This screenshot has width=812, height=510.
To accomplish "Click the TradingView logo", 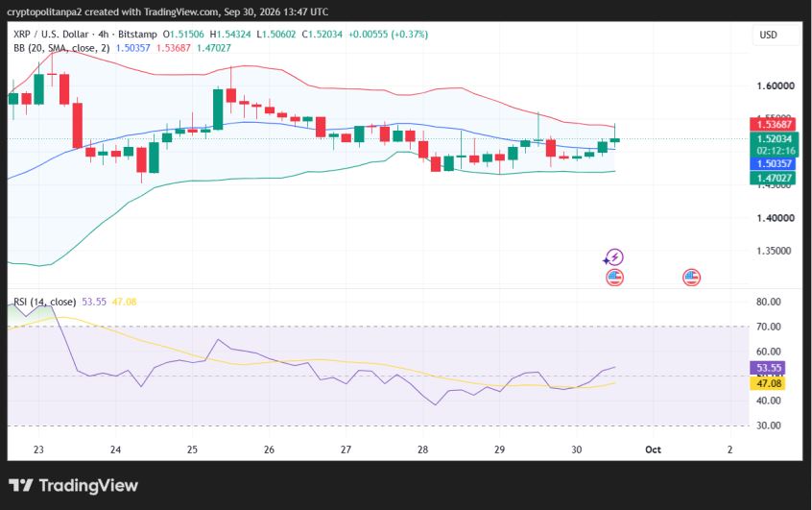I will (x=73, y=486).
